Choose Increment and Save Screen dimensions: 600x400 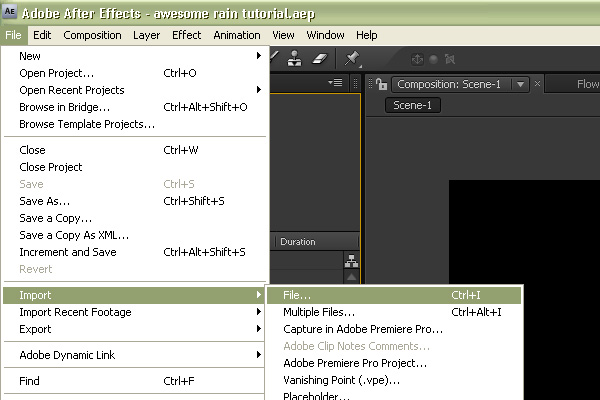[x=134, y=252]
